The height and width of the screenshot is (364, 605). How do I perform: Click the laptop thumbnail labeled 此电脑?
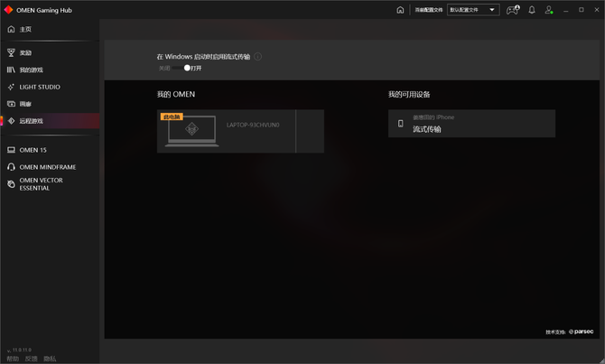click(191, 130)
